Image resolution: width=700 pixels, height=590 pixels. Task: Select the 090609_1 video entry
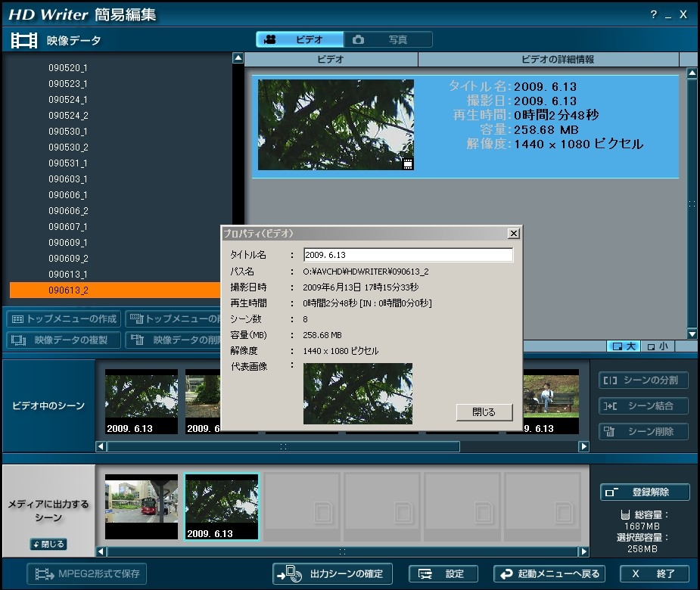(x=68, y=243)
